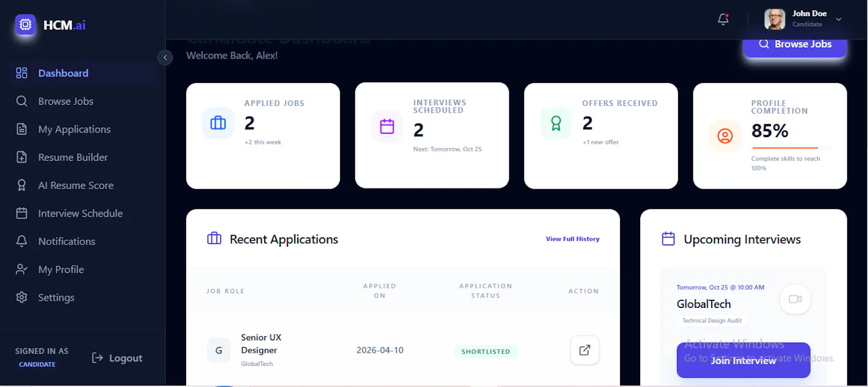868x387 pixels.
Task: Click the Profile Completion user icon
Action: coord(725,136)
